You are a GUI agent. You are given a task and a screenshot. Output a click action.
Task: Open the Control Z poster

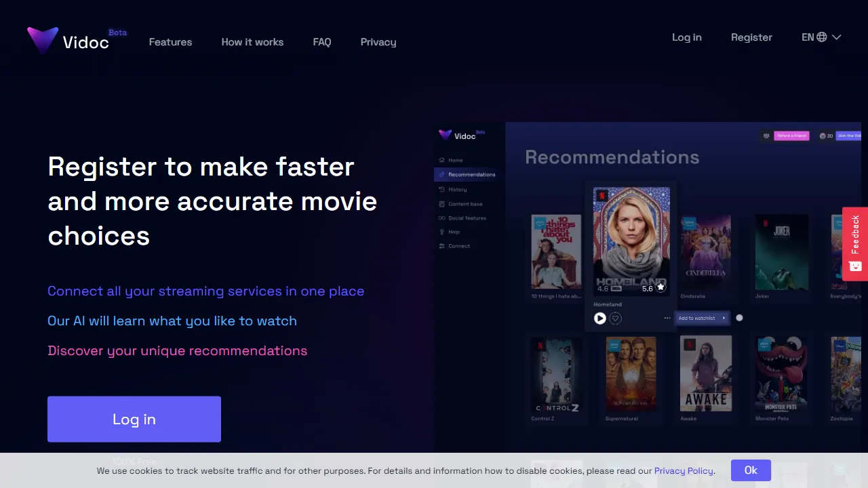(556, 375)
